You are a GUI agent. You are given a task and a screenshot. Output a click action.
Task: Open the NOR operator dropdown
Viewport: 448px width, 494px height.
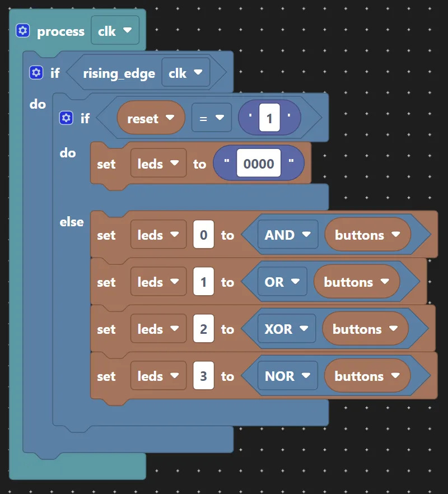click(287, 376)
